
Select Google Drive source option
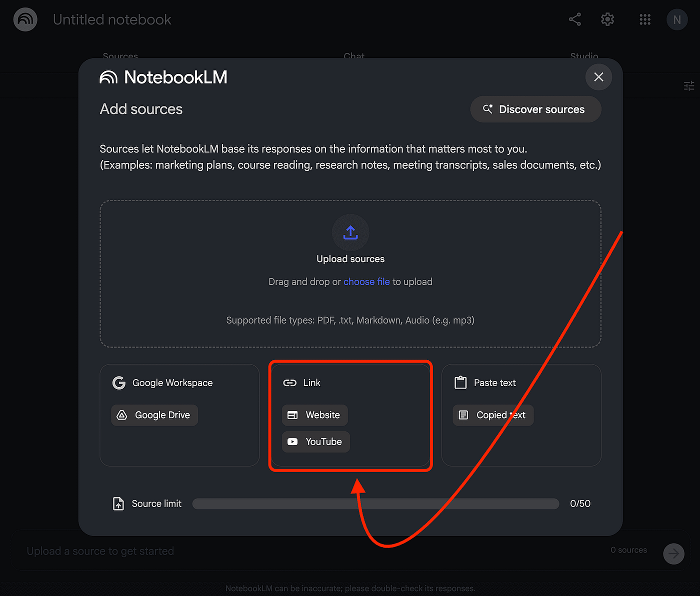point(154,415)
